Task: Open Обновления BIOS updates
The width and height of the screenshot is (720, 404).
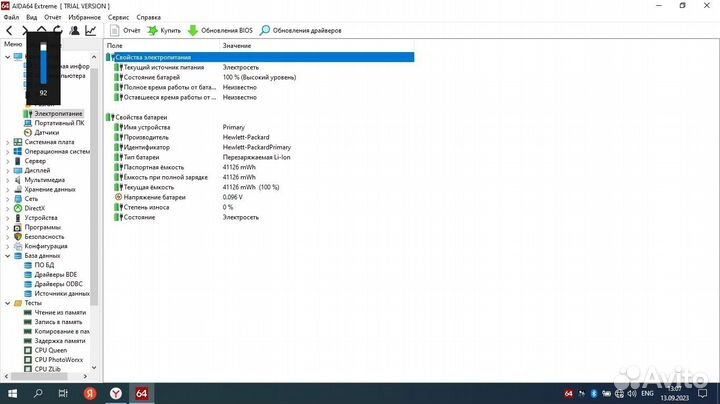Action: coord(220,30)
